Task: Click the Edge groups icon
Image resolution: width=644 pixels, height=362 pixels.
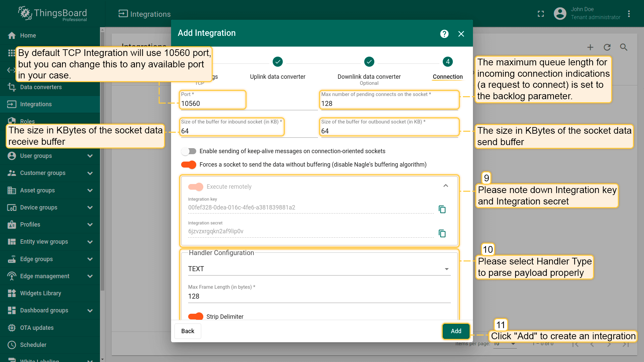Action: coord(12,259)
